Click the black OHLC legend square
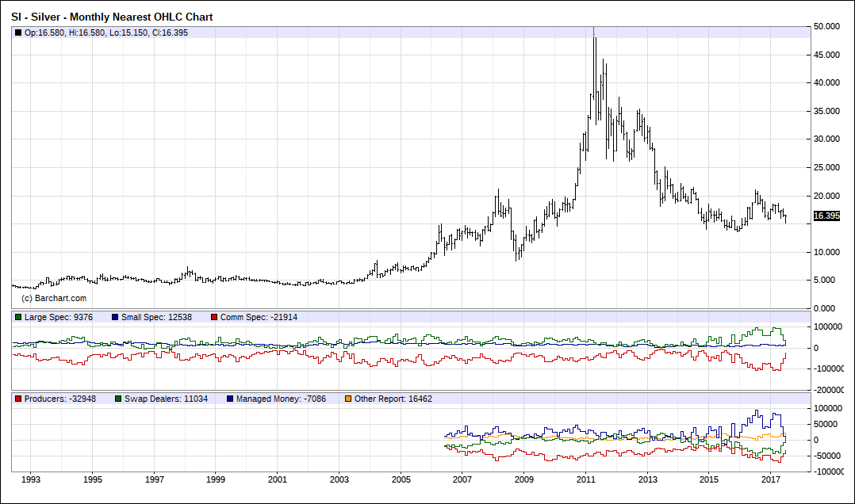 [x=18, y=32]
